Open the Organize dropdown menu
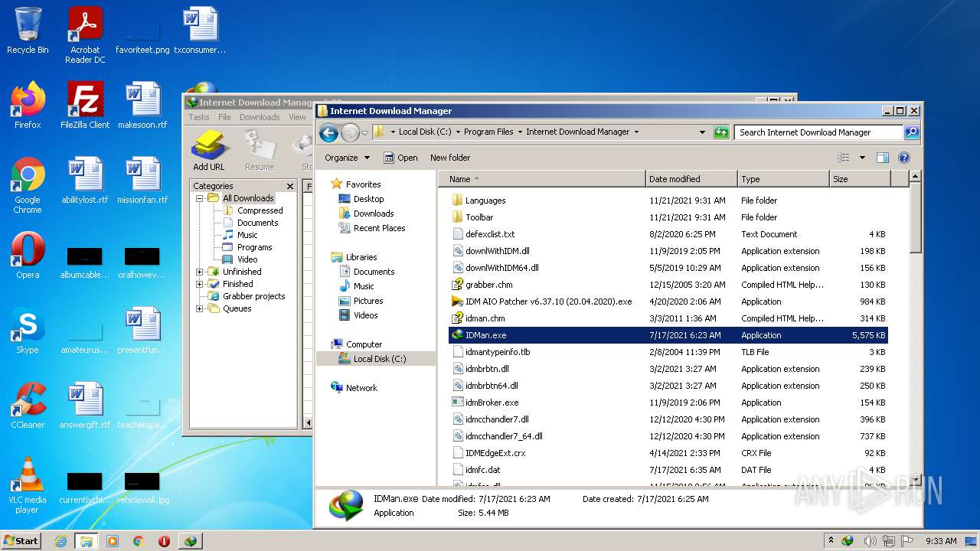 coord(347,158)
